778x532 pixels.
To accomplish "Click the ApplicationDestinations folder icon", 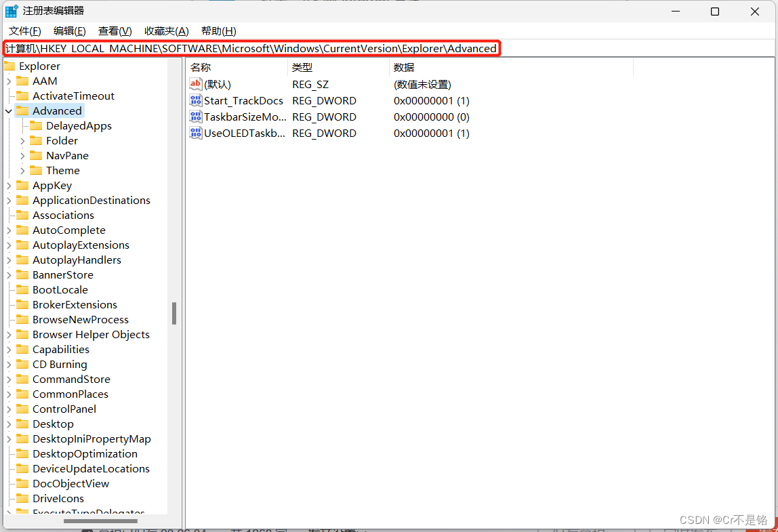I will tap(22, 200).
